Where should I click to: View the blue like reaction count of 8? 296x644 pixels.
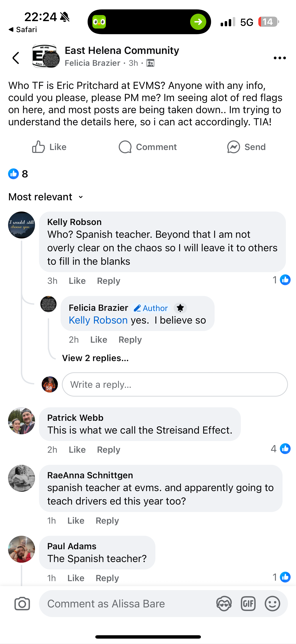18,174
